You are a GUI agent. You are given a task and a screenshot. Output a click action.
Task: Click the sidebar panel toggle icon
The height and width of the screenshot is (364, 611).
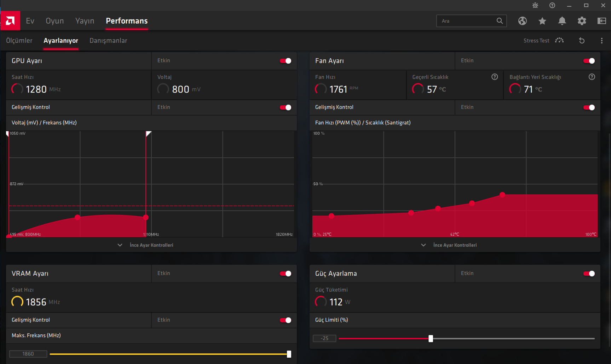pyautogui.click(x=602, y=21)
